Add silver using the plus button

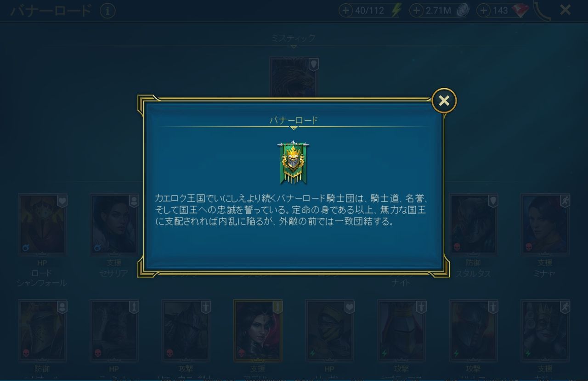[x=416, y=11]
